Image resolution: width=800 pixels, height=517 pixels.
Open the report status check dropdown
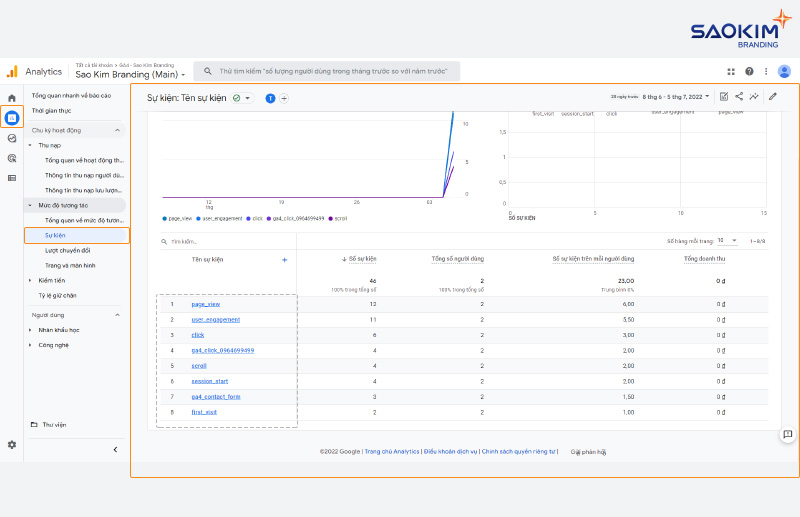point(242,98)
